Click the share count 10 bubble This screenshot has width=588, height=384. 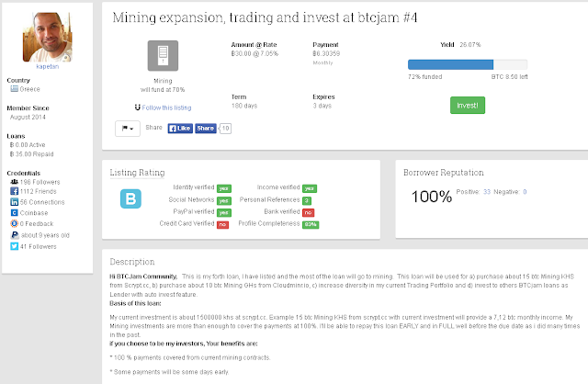[x=225, y=129]
